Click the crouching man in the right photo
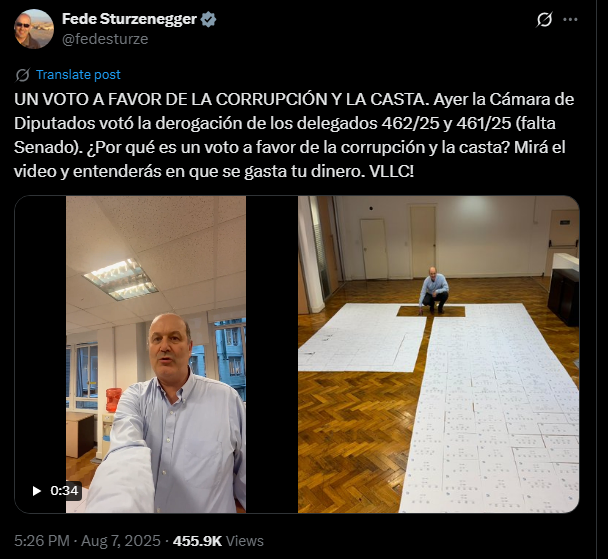The image size is (608, 559). [x=434, y=290]
